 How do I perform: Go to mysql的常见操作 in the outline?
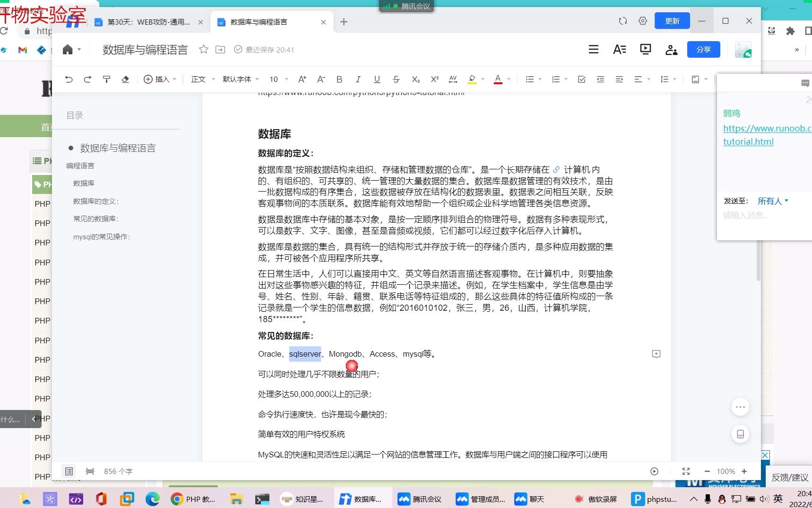102,236
